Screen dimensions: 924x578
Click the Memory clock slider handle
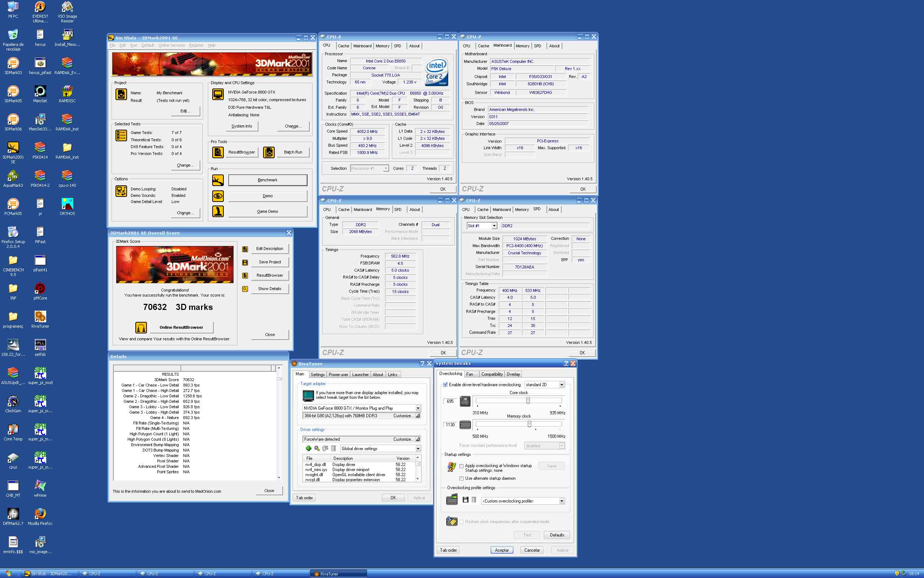point(529,424)
